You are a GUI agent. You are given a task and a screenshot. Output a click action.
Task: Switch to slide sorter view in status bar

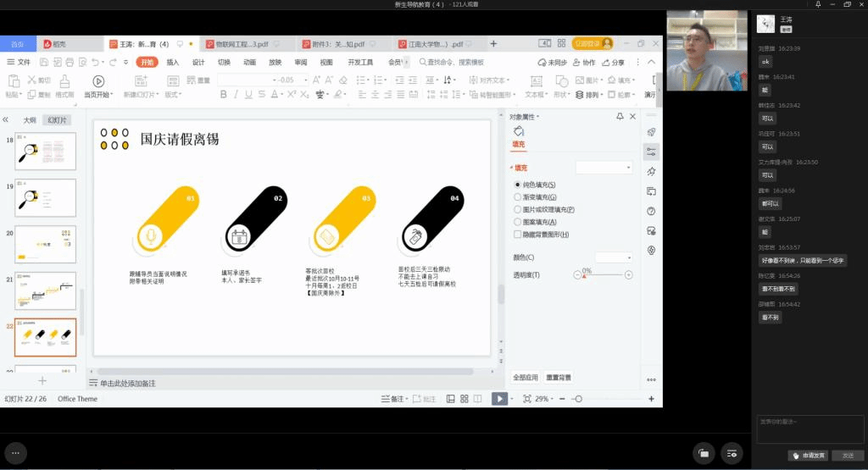click(x=463, y=399)
